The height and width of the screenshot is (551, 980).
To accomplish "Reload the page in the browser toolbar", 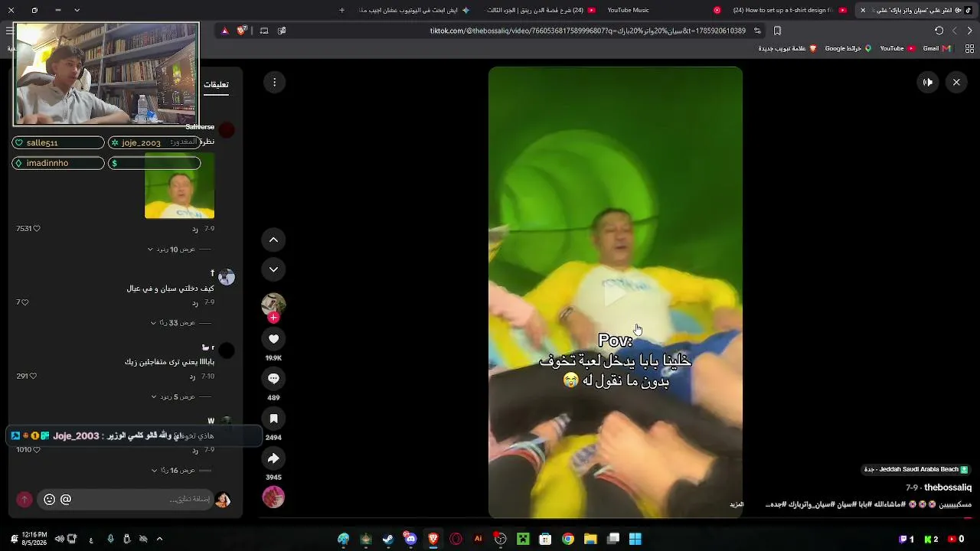I will [x=939, y=31].
